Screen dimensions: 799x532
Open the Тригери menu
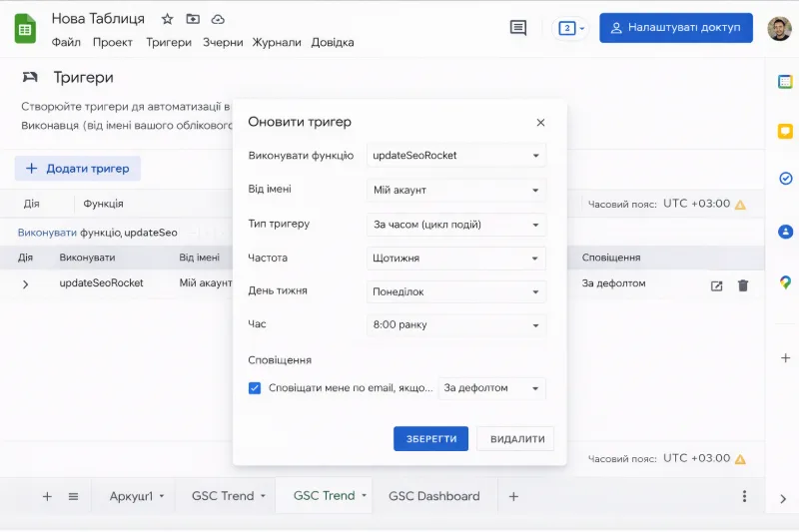click(x=168, y=42)
